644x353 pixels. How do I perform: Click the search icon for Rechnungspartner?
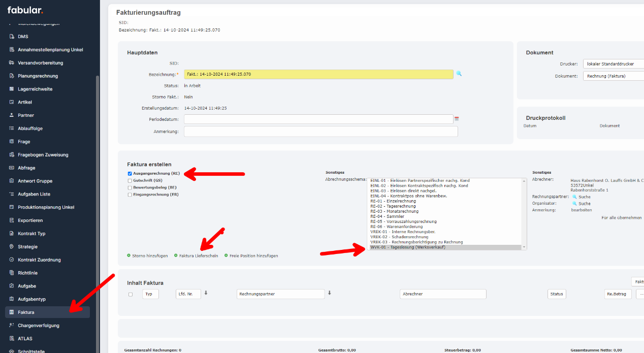pyautogui.click(x=575, y=197)
